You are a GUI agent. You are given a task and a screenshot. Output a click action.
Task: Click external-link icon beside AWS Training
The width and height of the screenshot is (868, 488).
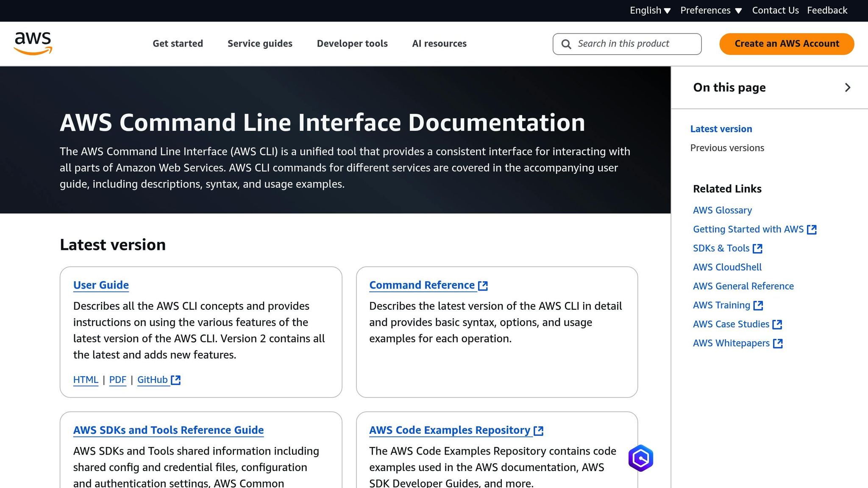point(758,305)
